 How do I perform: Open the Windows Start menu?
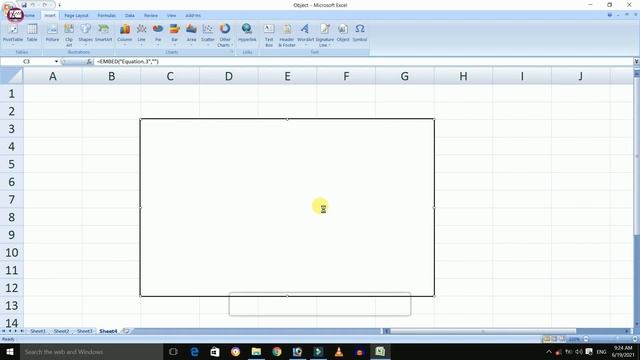coord(10,352)
